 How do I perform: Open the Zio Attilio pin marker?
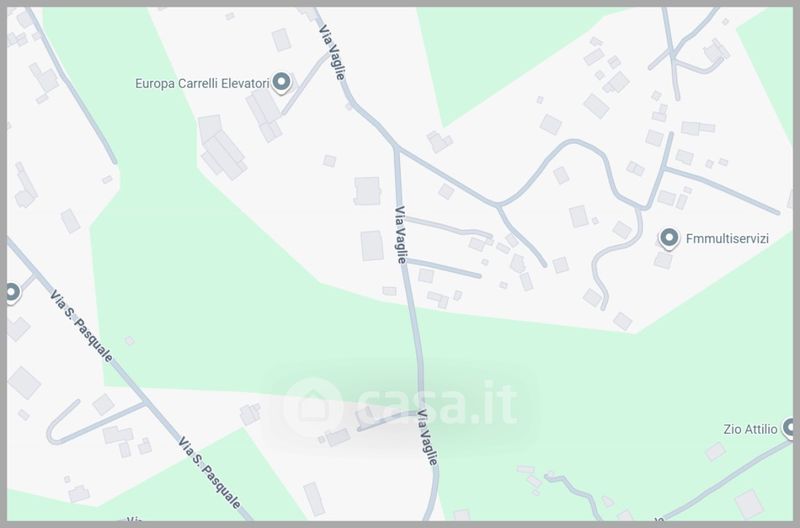(790, 428)
